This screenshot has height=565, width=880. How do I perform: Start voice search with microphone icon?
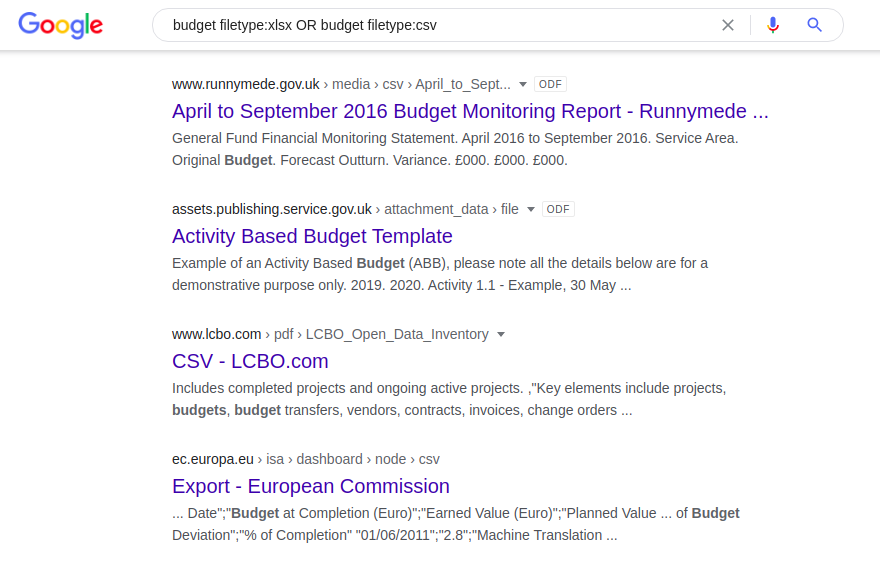tap(773, 25)
